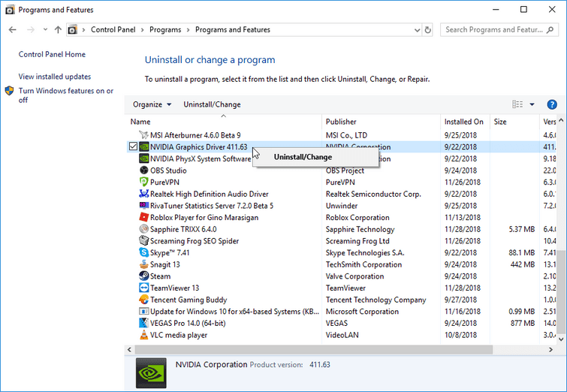Sort by the Name column header

[x=140, y=122]
